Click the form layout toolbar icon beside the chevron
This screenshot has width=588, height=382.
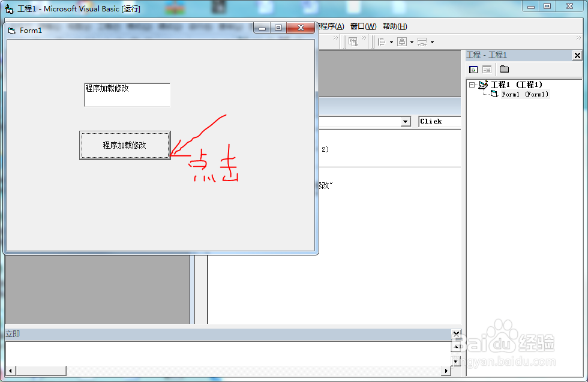coord(353,41)
